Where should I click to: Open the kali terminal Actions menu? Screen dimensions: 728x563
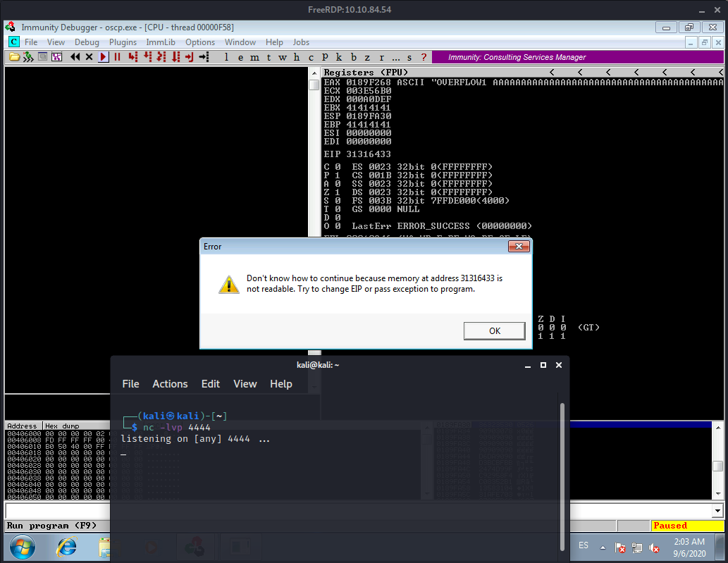(170, 384)
